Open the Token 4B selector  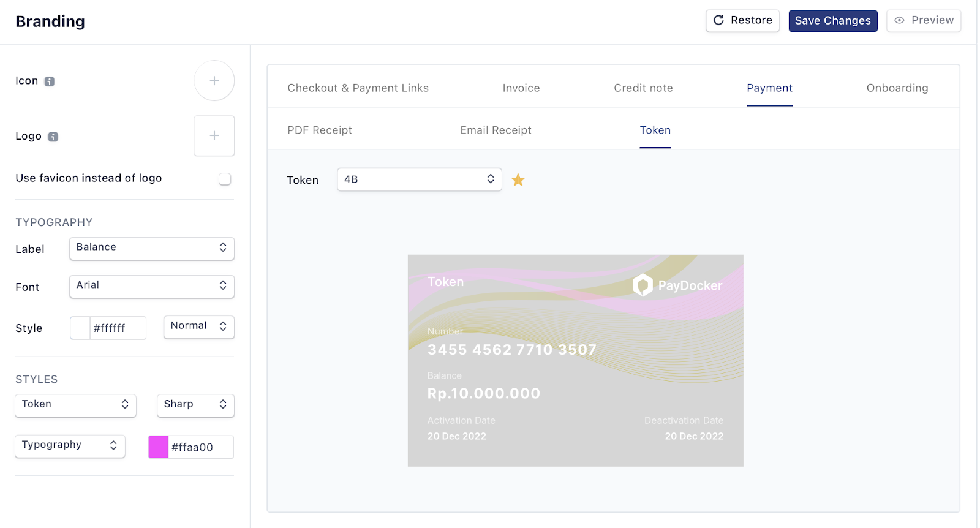[420, 179]
